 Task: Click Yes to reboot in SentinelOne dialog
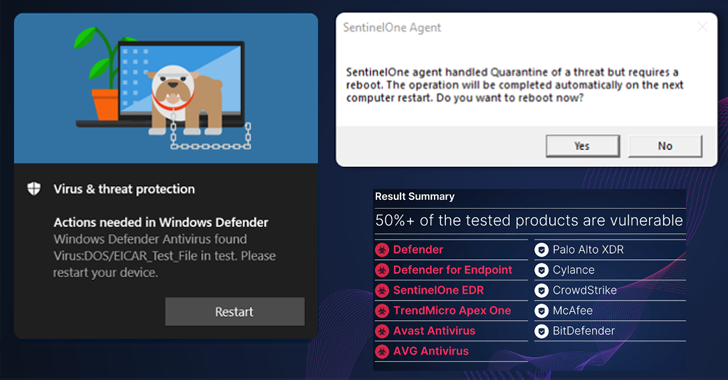pos(582,146)
